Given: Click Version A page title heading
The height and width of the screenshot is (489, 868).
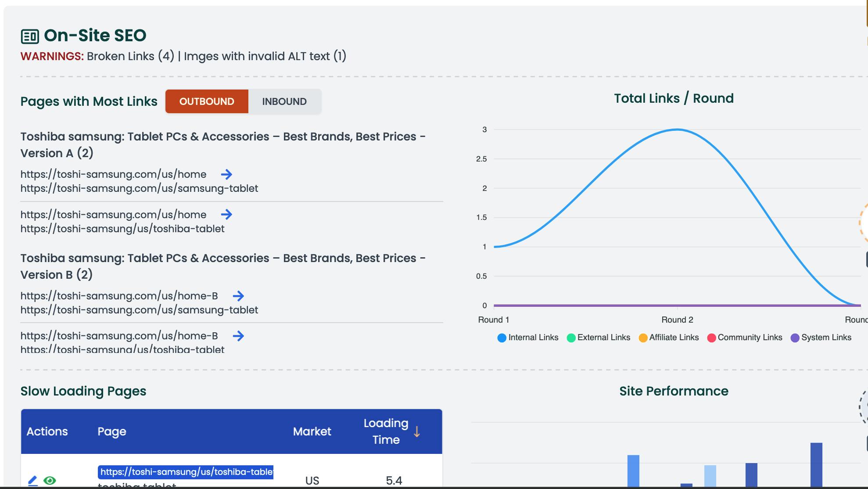Looking at the screenshot, I should point(222,144).
